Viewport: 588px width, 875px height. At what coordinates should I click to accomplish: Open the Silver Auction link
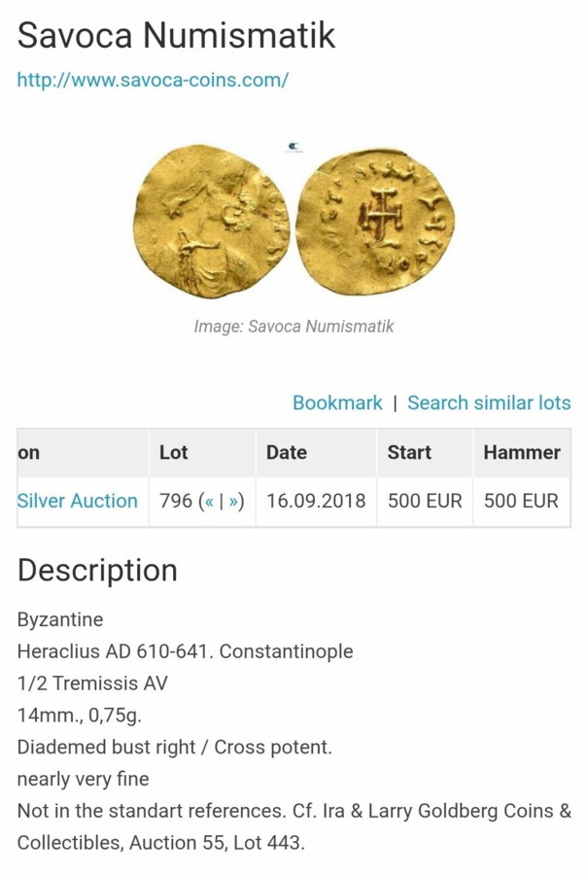[78, 502]
